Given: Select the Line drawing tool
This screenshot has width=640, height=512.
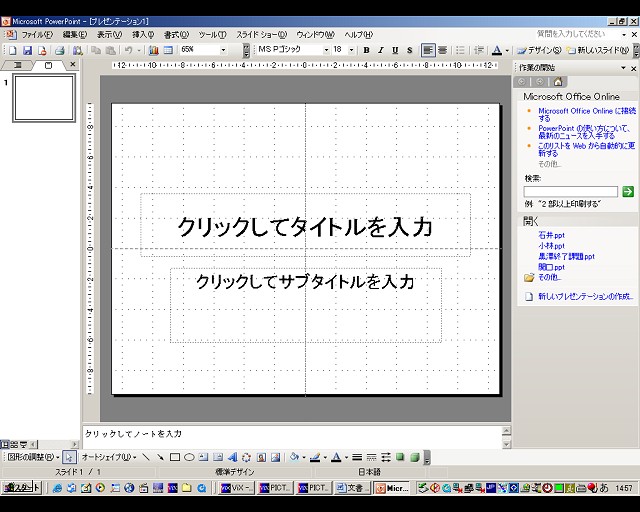Looking at the screenshot, I should (x=146, y=457).
